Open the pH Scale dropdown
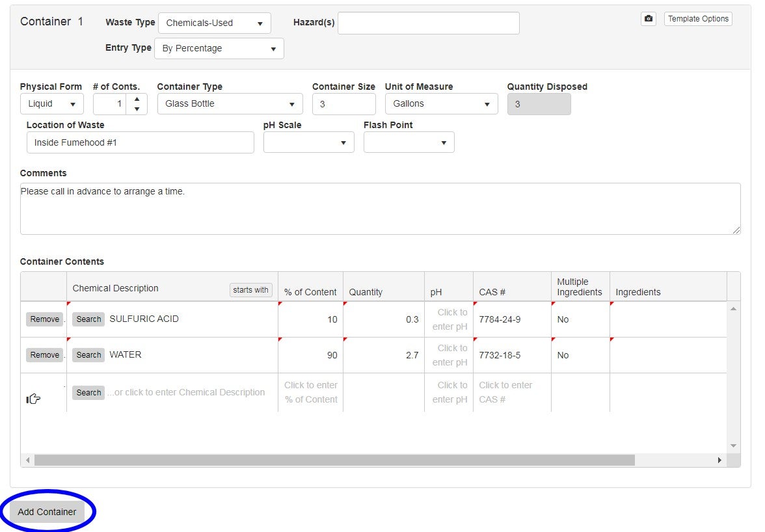Screen dimensions: 765x532 pyautogui.click(x=308, y=142)
